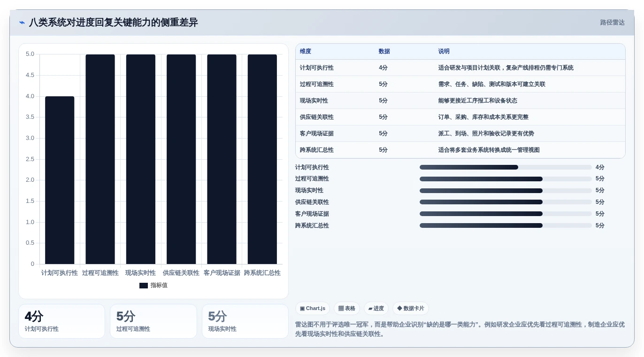
Task: Select table cell 供应链关联性
Action: 317,117
